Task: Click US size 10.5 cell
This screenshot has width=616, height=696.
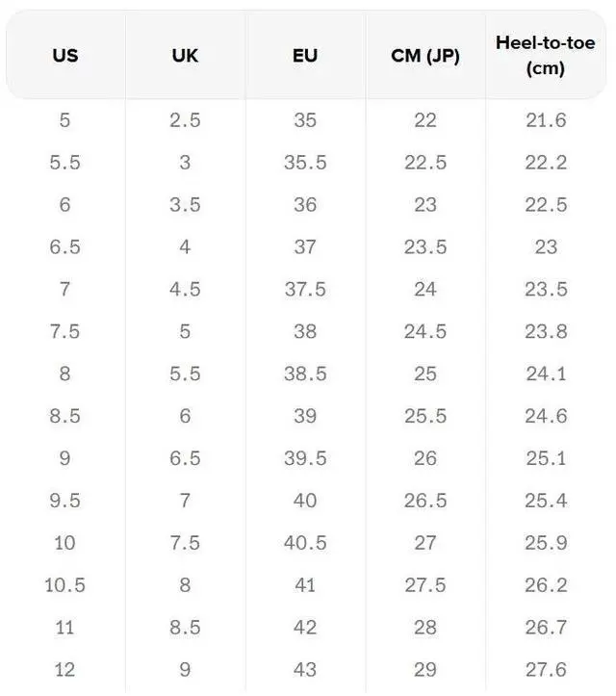Action: coord(65,585)
